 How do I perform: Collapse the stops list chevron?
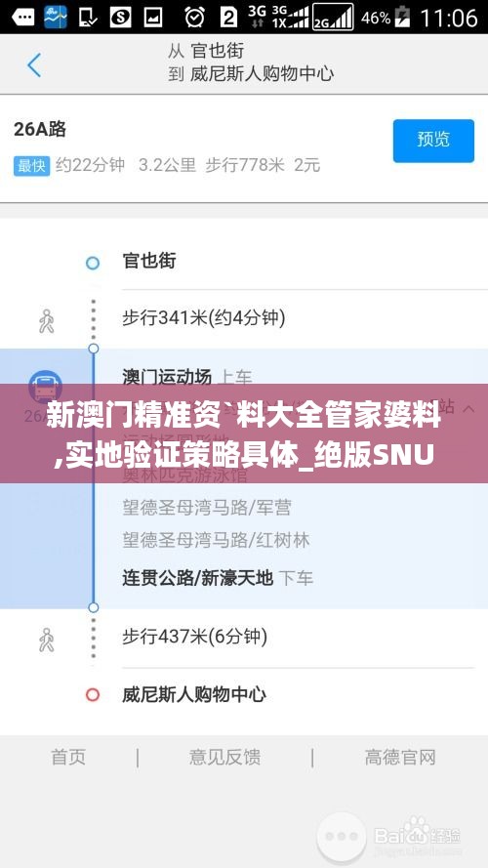(468, 408)
